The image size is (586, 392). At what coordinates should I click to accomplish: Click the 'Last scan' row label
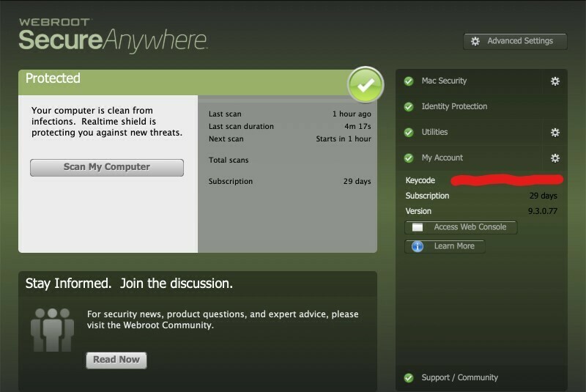[225, 114]
